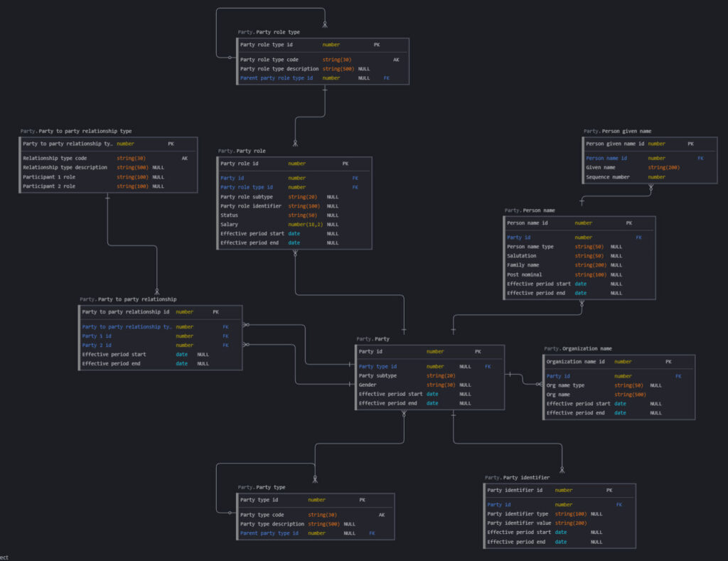Image resolution: width=728 pixels, height=561 pixels.
Task: Select the Post nominal field
Action: (x=524, y=274)
